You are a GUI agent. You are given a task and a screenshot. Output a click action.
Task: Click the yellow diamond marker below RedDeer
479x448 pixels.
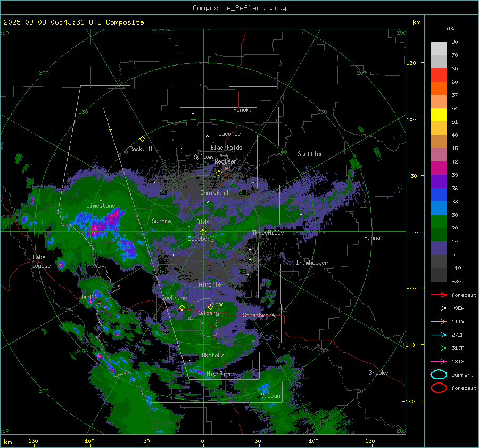tap(219, 173)
